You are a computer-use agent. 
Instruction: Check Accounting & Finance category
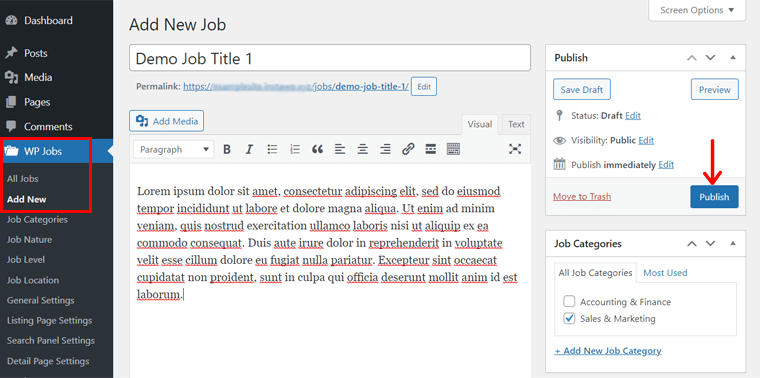click(569, 301)
